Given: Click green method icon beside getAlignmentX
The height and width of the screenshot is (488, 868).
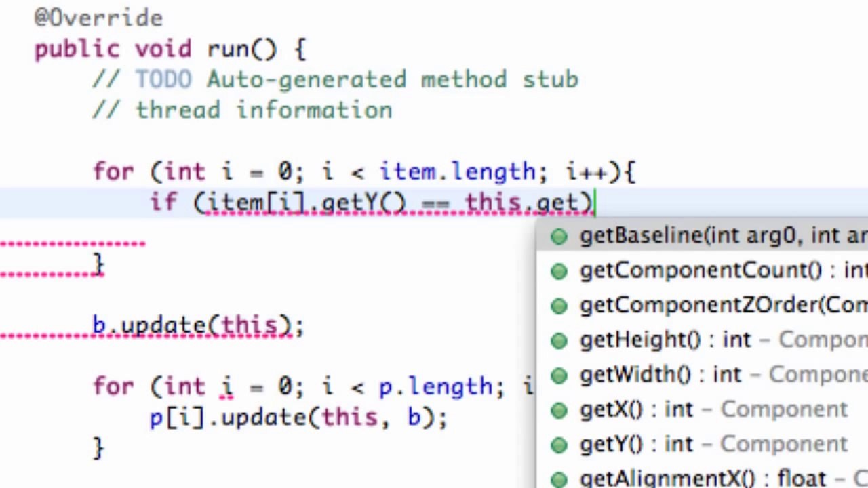Looking at the screenshot, I should pos(559,479).
